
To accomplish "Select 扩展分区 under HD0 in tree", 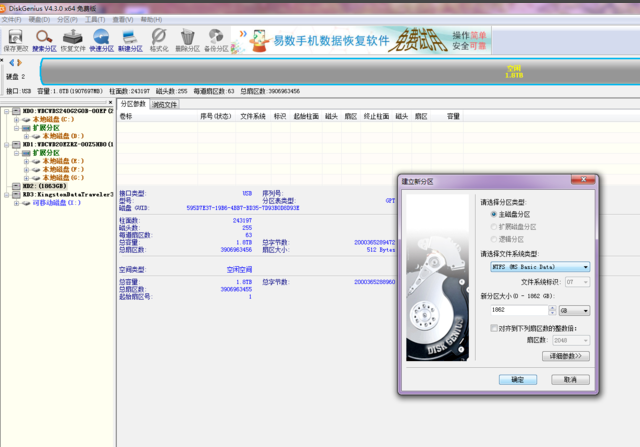I will click(46, 128).
